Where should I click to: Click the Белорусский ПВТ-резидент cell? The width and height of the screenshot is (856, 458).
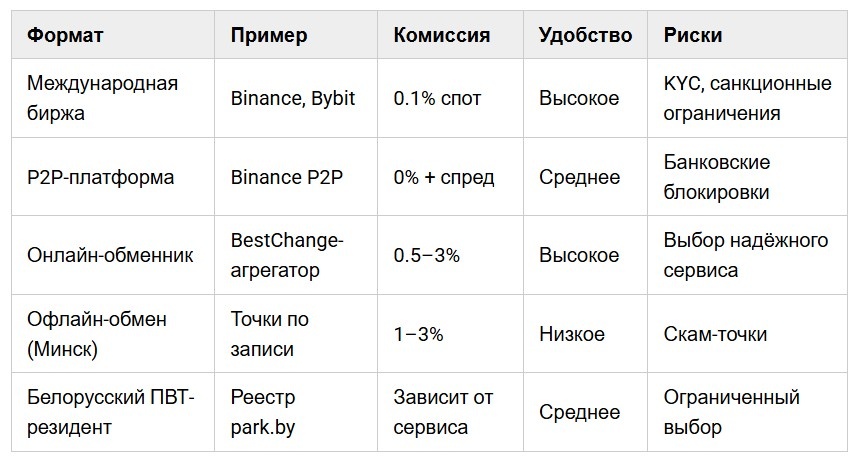(112, 412)
